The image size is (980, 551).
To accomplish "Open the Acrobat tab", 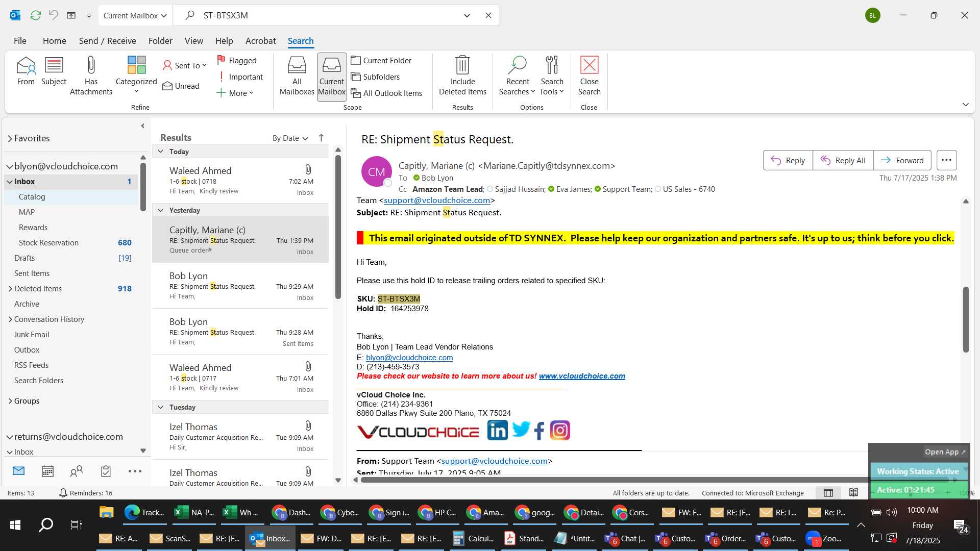I will click(260, 41).
